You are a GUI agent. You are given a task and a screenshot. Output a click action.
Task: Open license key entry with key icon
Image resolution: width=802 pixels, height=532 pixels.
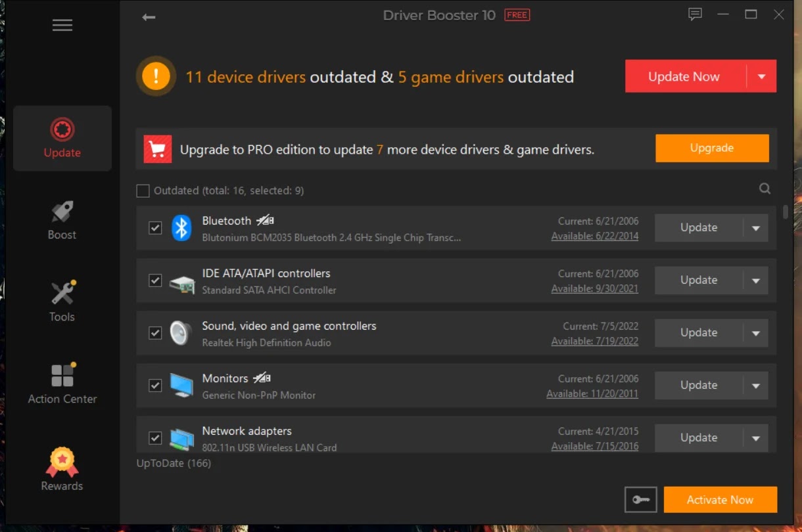point(641,500)
